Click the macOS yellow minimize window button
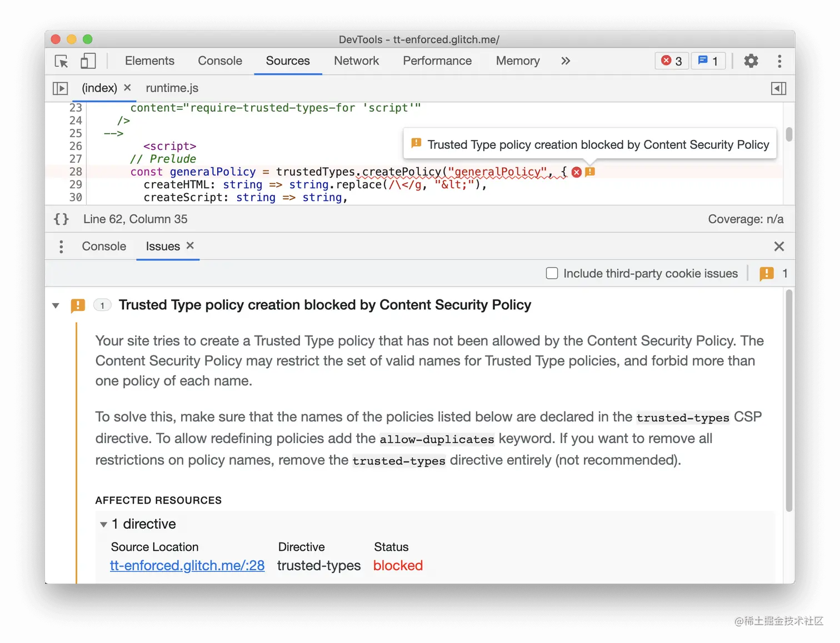The width and height of the screenshot is (840, 643). (x=71, y=39)
